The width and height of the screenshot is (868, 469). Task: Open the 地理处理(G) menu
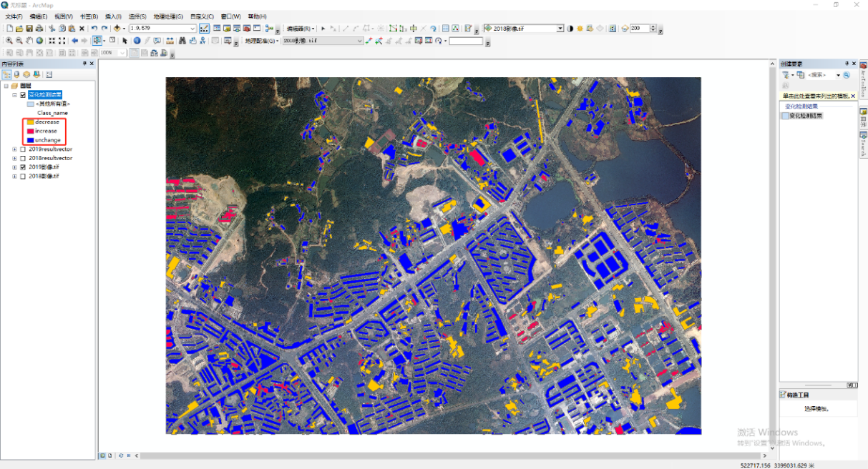168,16
